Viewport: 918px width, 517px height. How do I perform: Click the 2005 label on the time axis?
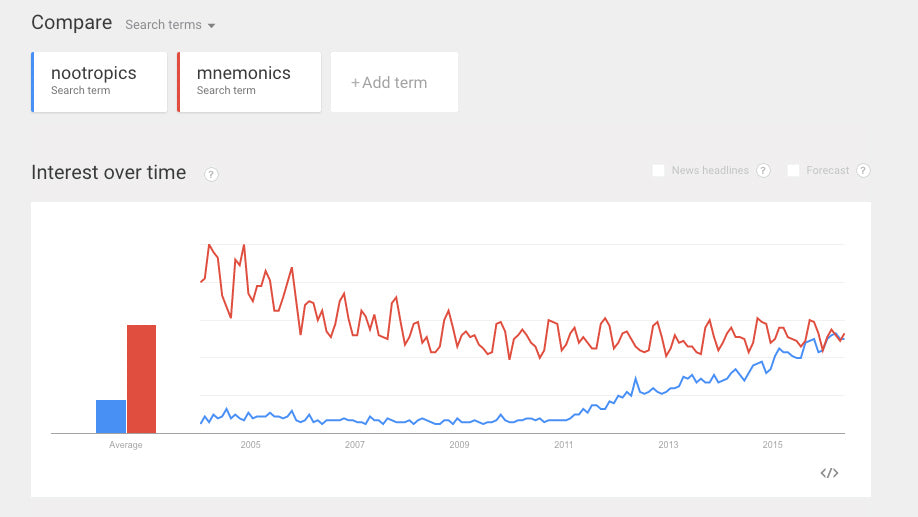point(250,445)
